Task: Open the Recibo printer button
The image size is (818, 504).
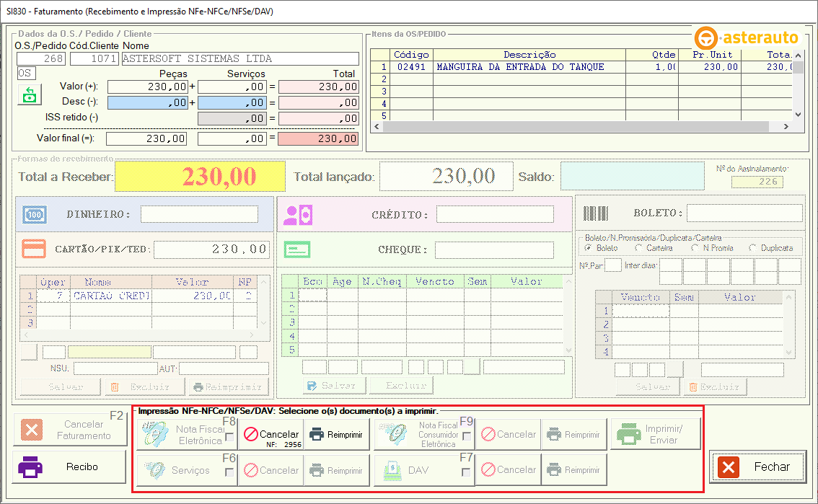Action: 70,467
